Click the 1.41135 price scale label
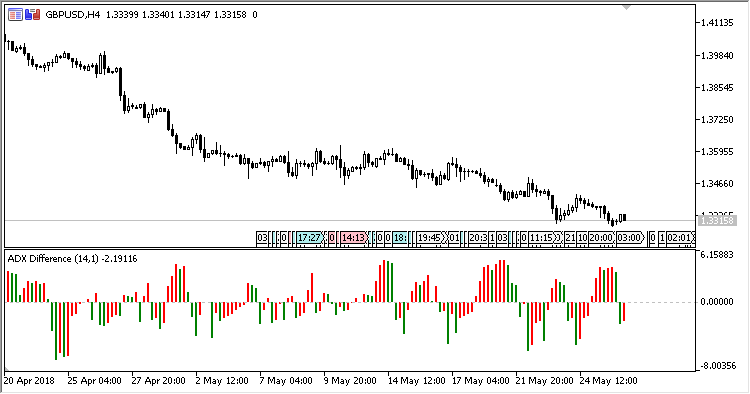The image size is (750, 394). click(x=717, y=23)
